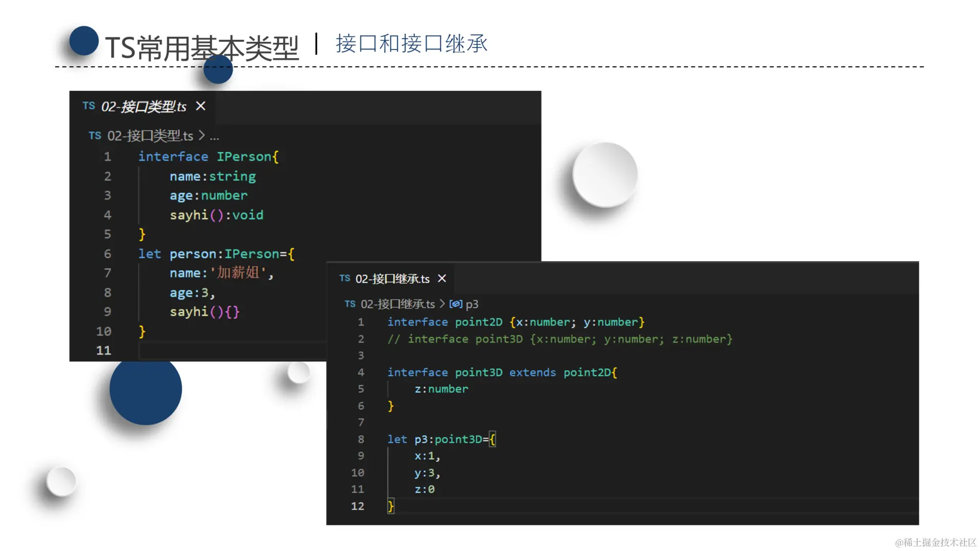Click IPerson interface name on line 1
Screen dimensions: 980x551
244,157
